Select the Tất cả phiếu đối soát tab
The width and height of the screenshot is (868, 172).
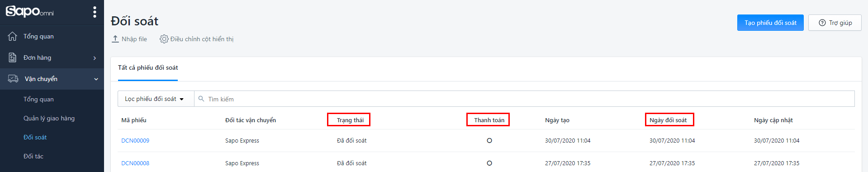tap(148, 68)
